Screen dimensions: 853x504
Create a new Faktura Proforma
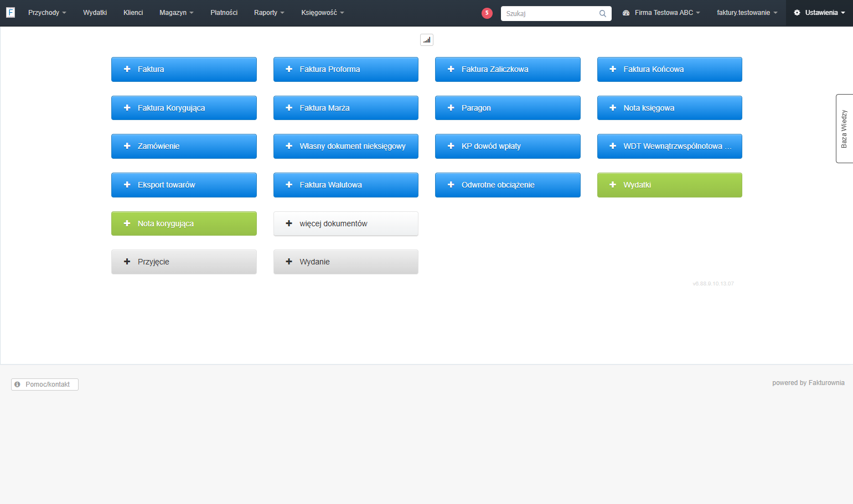(x=346, y=69)
